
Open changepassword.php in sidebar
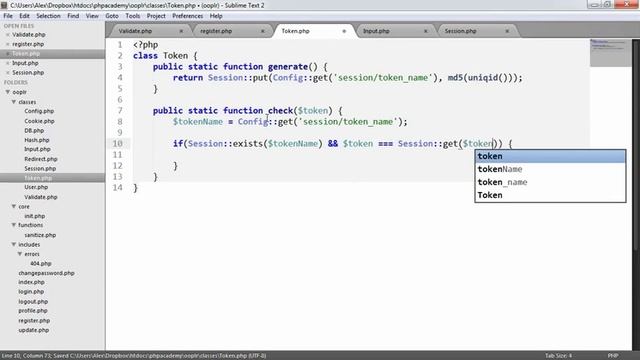coord(47,273)
